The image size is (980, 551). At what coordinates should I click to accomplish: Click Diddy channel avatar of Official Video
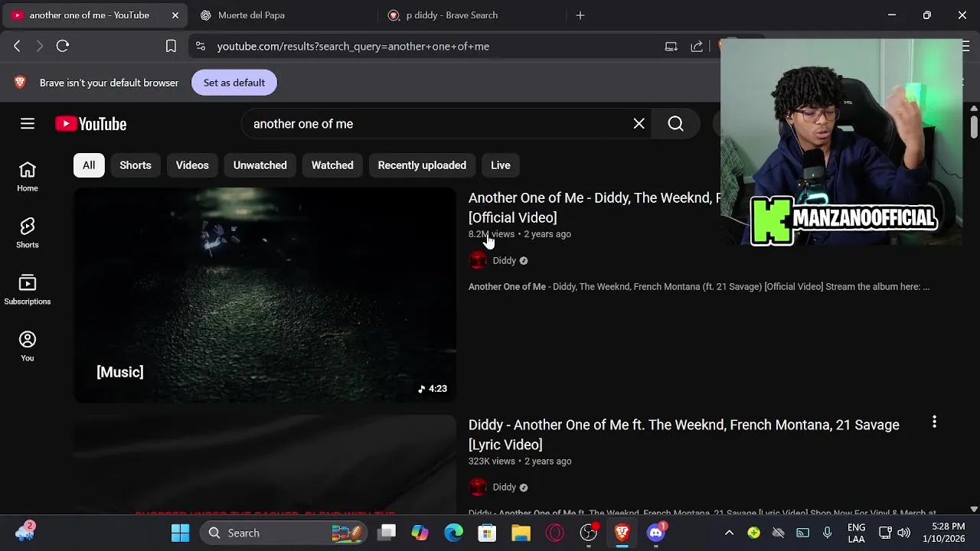tap(478, 260)
